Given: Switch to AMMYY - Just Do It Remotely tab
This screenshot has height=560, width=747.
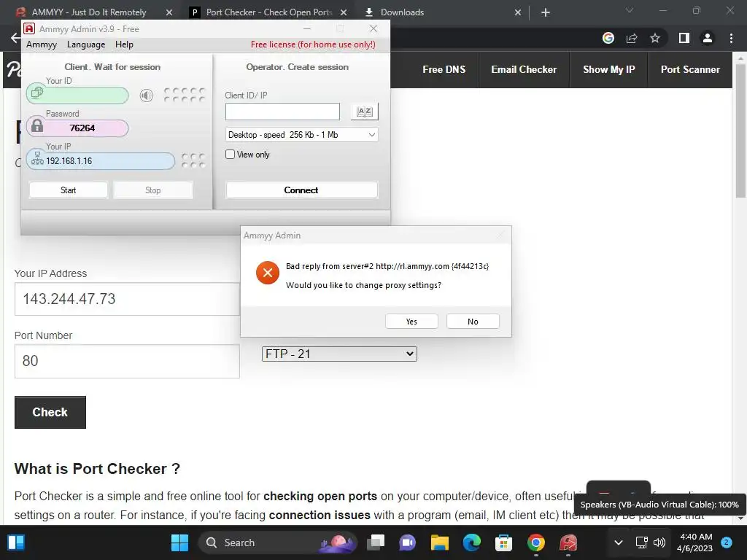Looking at the screenshot, I should click(88, 12).
